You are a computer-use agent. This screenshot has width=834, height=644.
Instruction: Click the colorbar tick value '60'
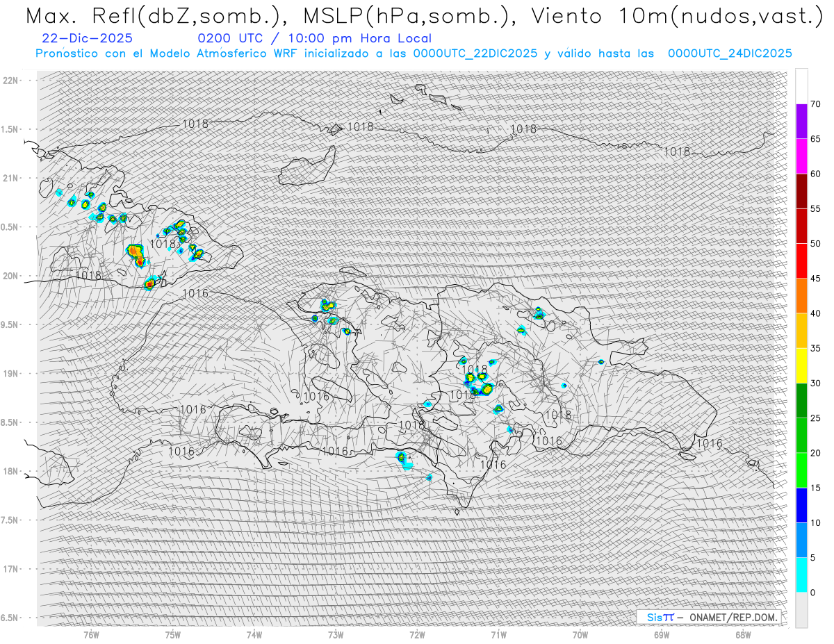click(x=815, y=174)
